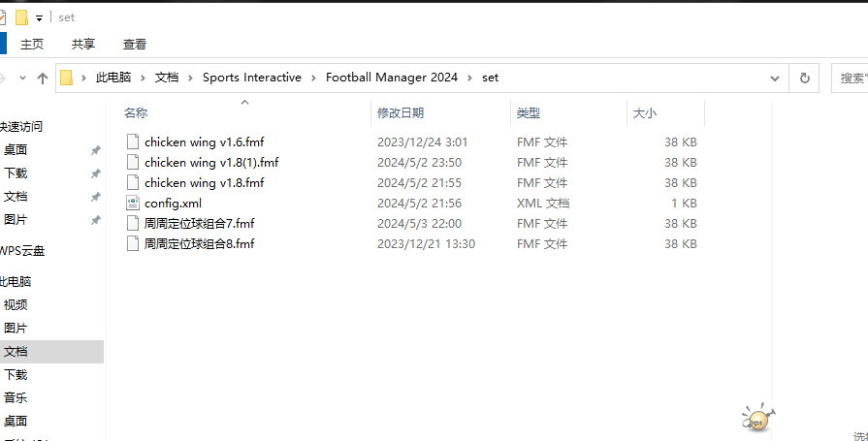Open 音乐 in the navigation pane
The width and height of the screenshot is (868, 441).
click(x=16, y=397)
